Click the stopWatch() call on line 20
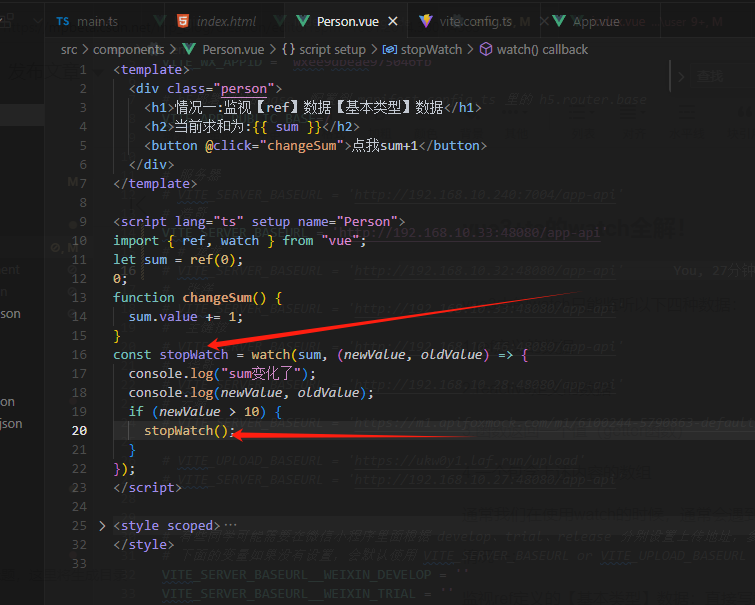The image size is (755, 605). coord(186,431)
